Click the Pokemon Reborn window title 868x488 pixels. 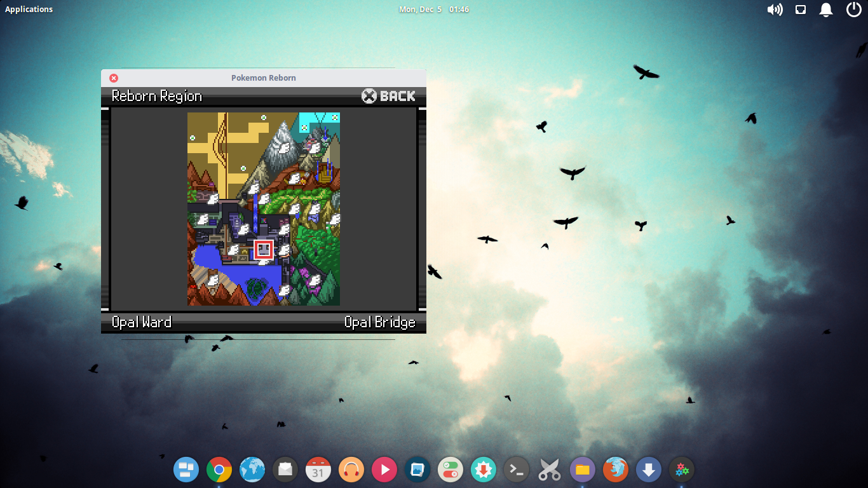point(264,78)
